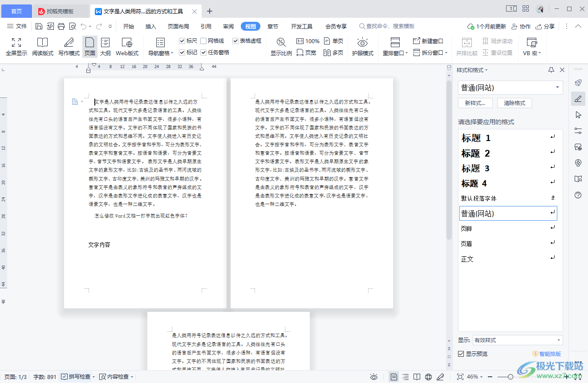
Task: Click the save icon in quick toolbar
Action: click(x=39, y=26)
